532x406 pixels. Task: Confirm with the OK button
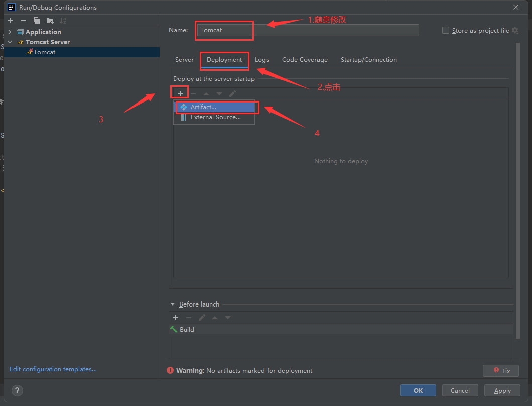[418, 391]
